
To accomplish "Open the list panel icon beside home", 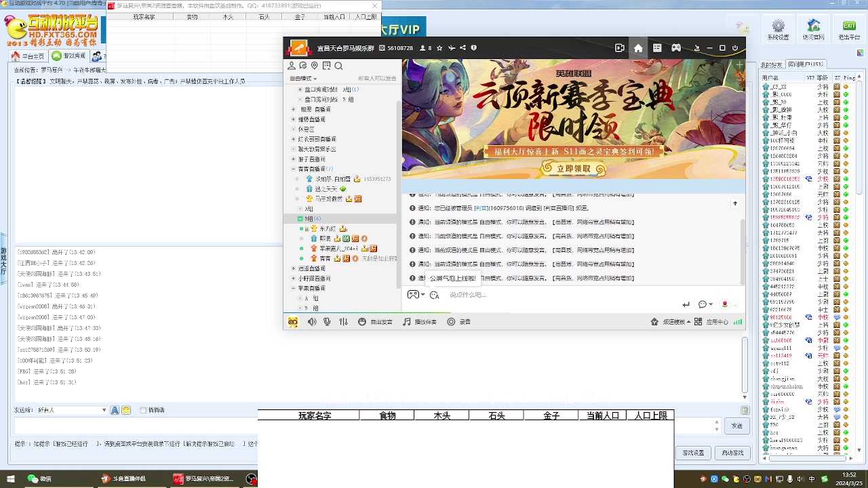I will pyautogui.click(x=657, y=48).
